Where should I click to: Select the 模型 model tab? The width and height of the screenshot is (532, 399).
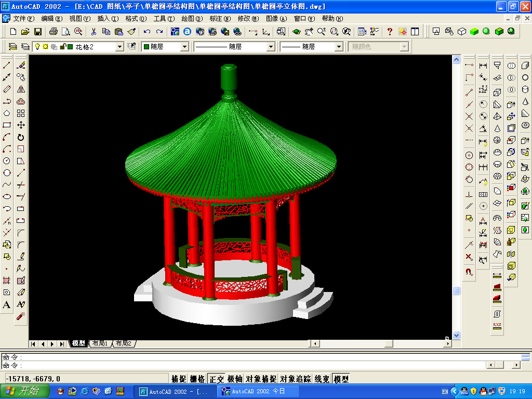click(x=78, y=343)
